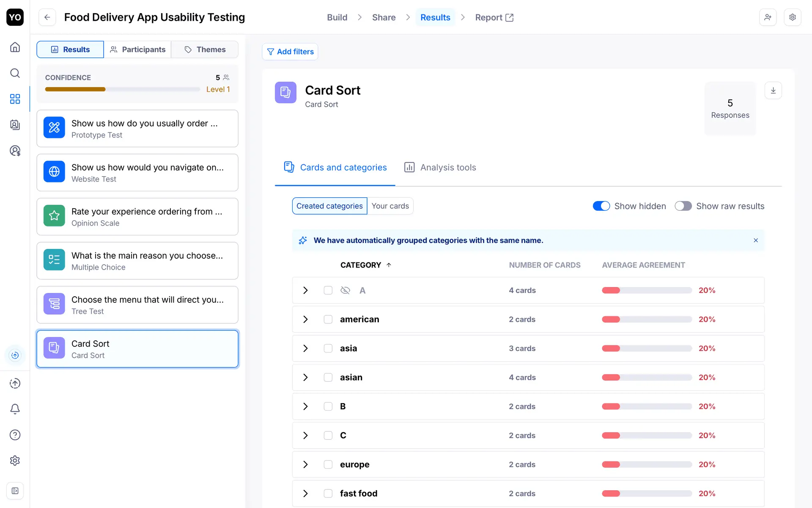812x508 pixels.
Task: Expand the europe category row
Action: click(305, 464)
